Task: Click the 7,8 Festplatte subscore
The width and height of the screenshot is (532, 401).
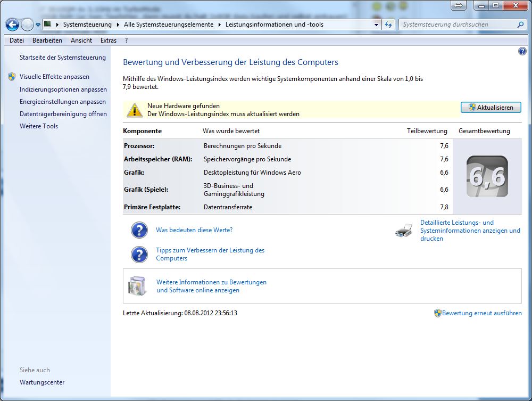Action: 444,207
